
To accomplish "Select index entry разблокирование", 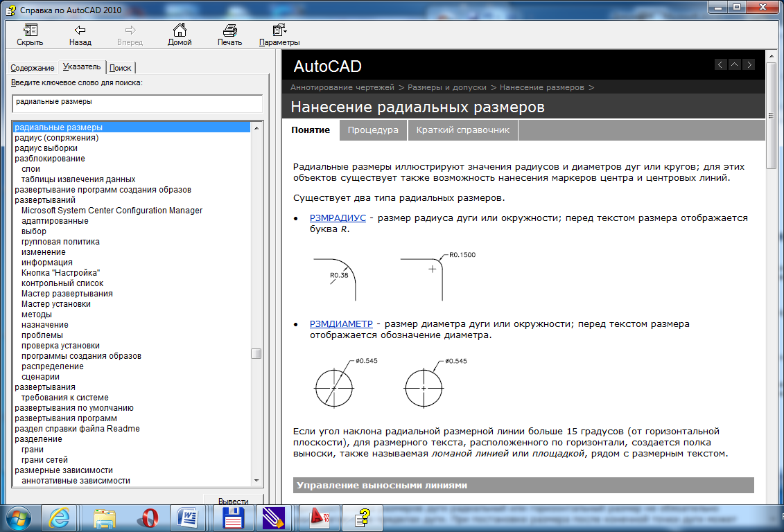I will pos(49,159).
